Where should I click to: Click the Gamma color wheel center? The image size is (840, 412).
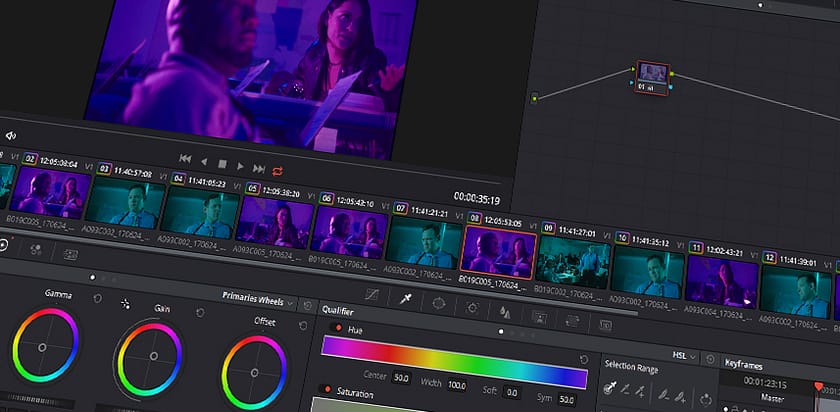coord(42,348)
